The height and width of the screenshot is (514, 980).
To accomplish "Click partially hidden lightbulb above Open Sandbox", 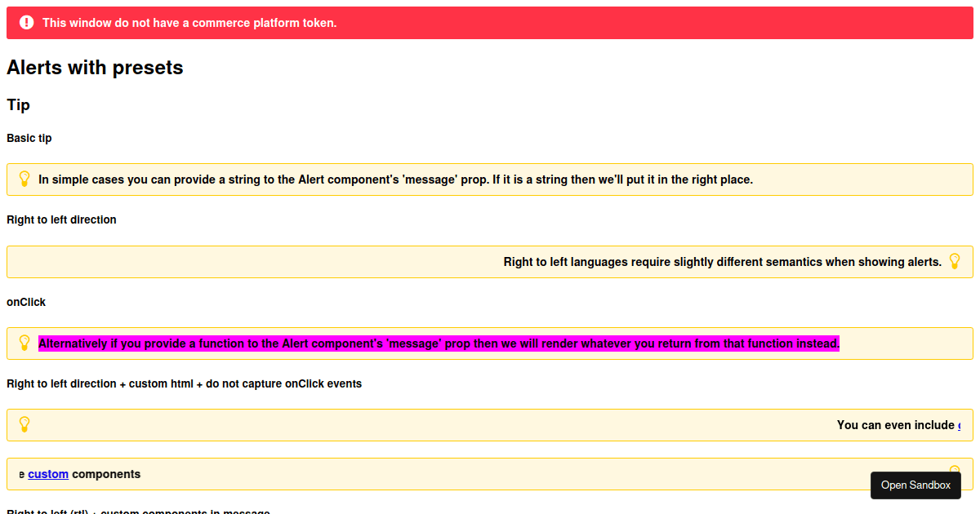I will [x=955, y=467].
